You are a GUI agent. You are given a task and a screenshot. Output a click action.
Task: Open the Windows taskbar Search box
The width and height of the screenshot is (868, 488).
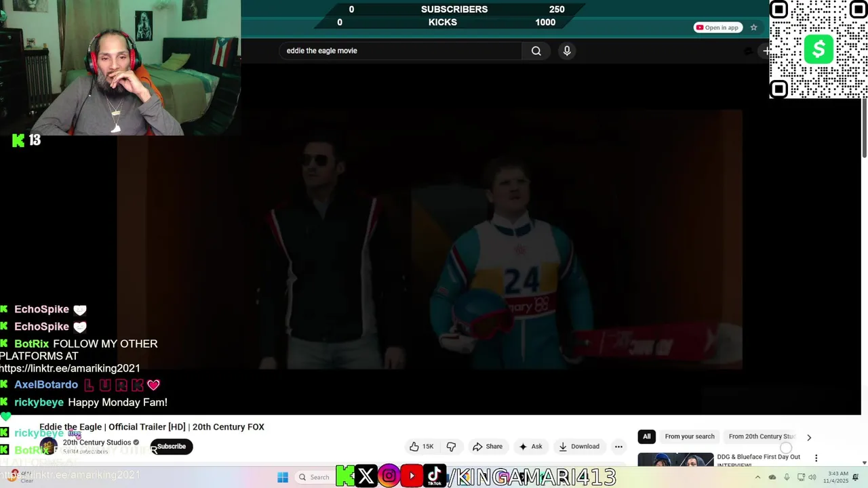point(315,477)
